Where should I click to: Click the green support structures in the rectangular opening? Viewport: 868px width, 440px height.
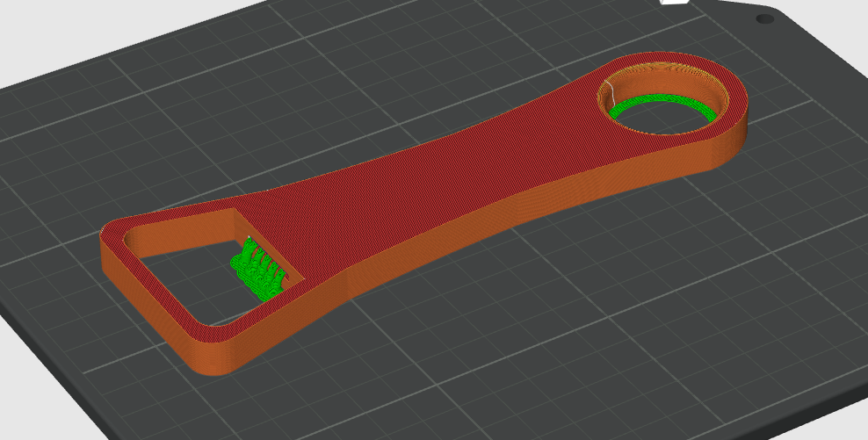[258, 270]
